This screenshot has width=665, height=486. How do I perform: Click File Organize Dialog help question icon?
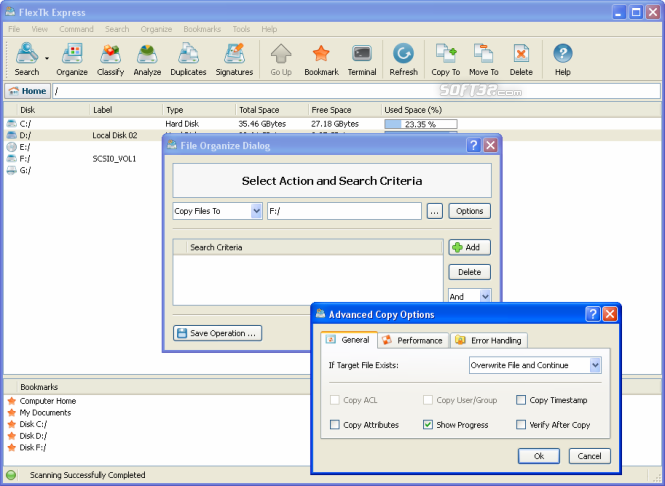[x=473, y=145]
